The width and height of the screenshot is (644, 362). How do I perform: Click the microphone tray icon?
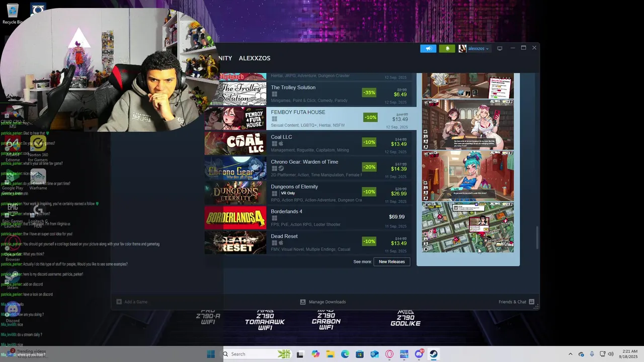point(592,354)
